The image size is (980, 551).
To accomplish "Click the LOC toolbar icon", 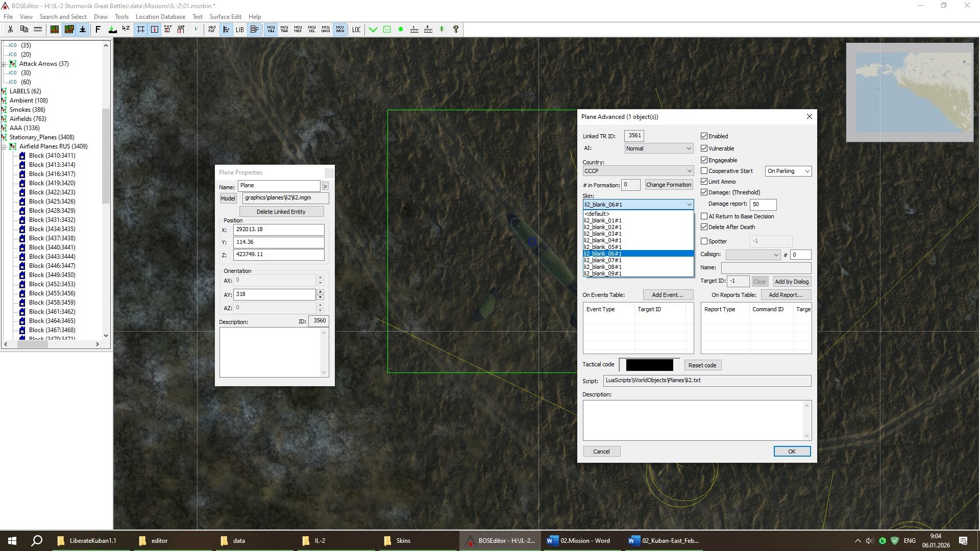I will pos(356,30).
